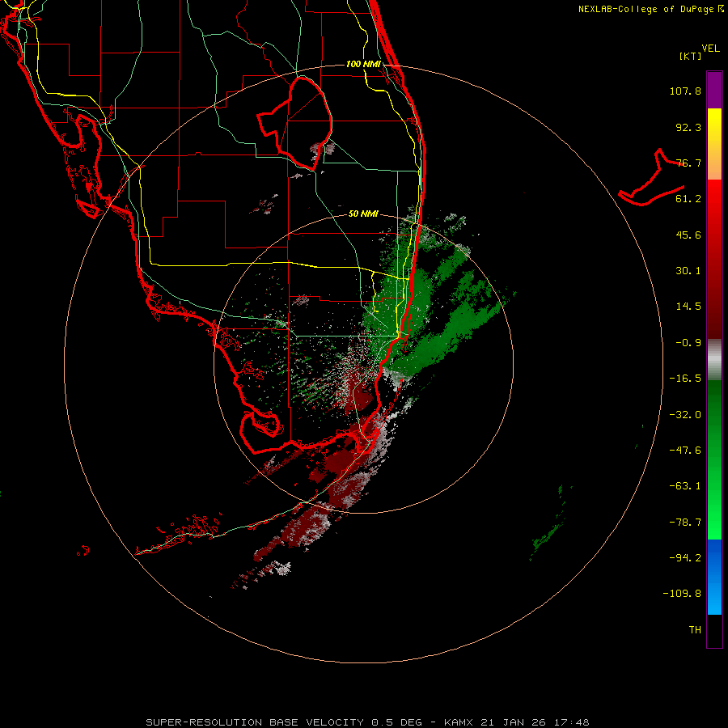Click the VEL legend title

click(710, 49)
